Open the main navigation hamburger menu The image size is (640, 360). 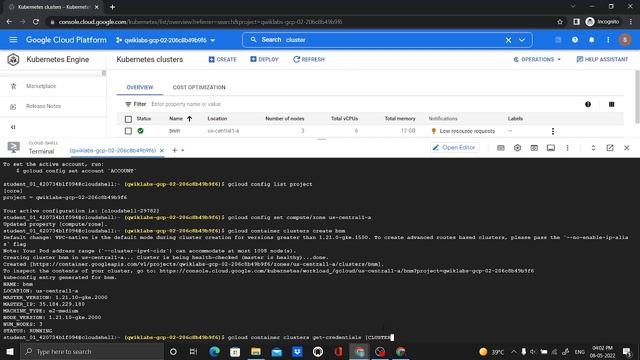(13, 40)
